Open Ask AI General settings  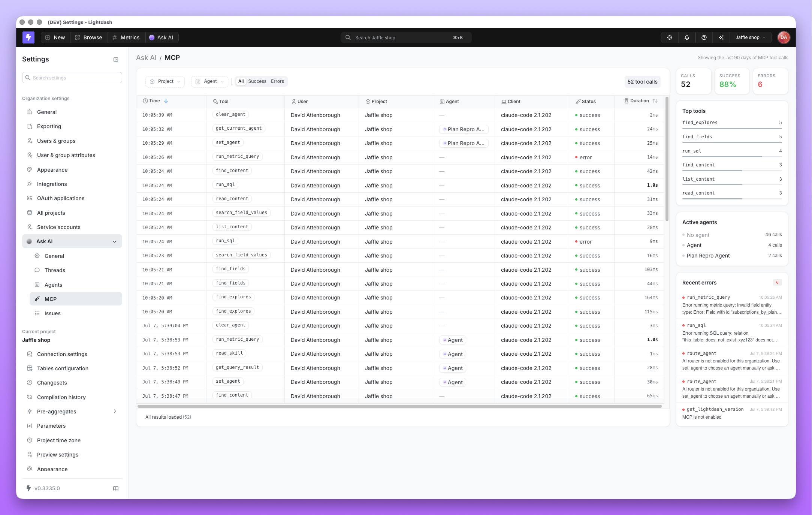[76, 256]
